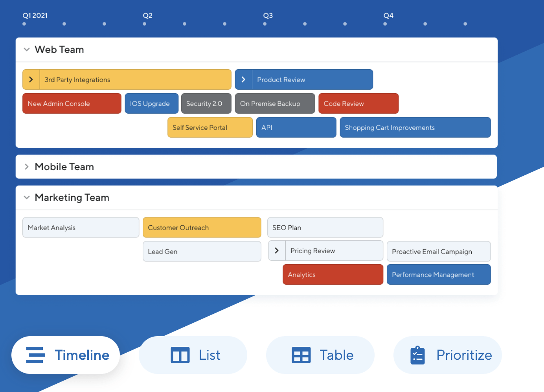
Task: Expand the Product Review bar arrow
Action: [243, 79]
